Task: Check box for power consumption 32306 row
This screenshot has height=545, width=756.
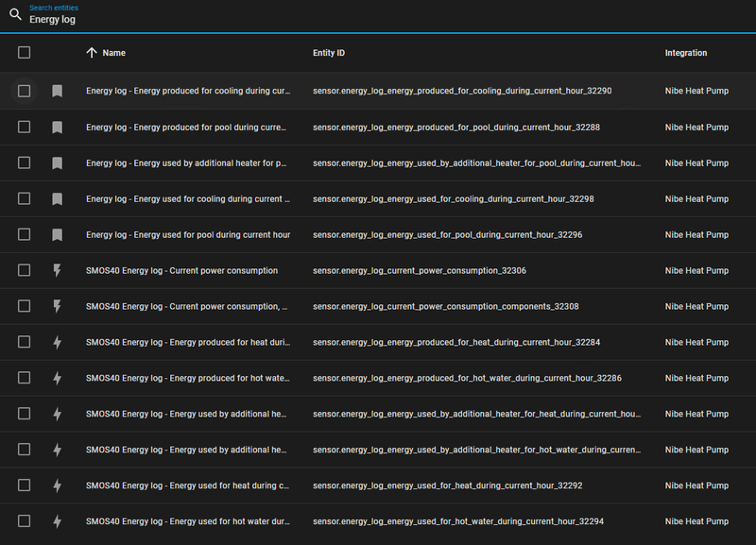Action: click(x=25, y=270)
